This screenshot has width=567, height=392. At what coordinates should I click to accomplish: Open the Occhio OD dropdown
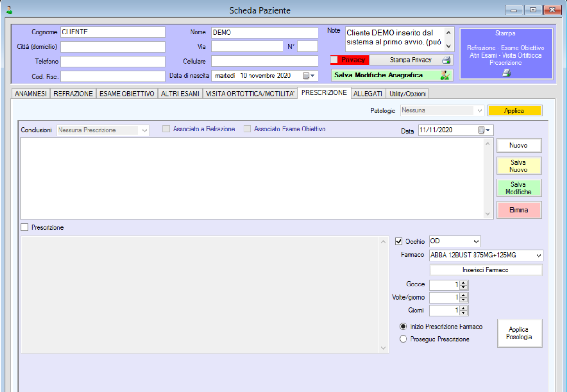476,242
